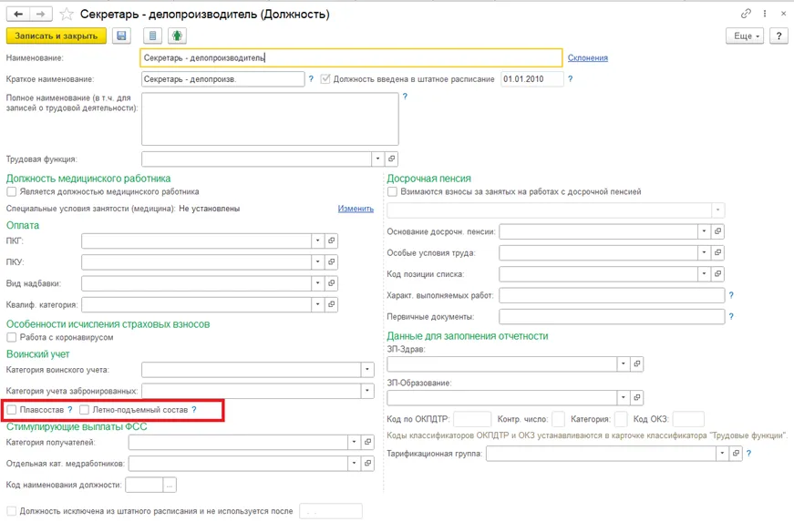The width and height of the screenshot is (794, 532).
Task: Expand the Особые условия труда dropdown
Action: click(x=704, y=253)
